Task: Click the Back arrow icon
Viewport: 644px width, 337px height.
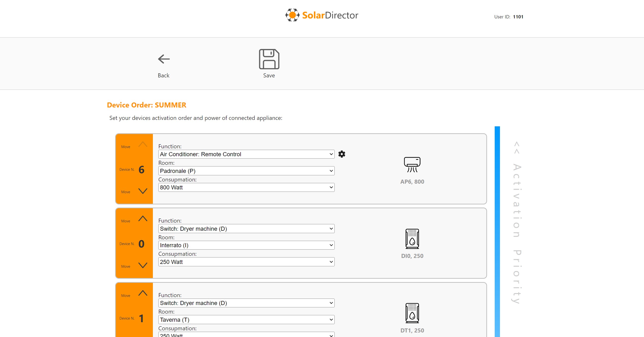Action: [164, 59]
